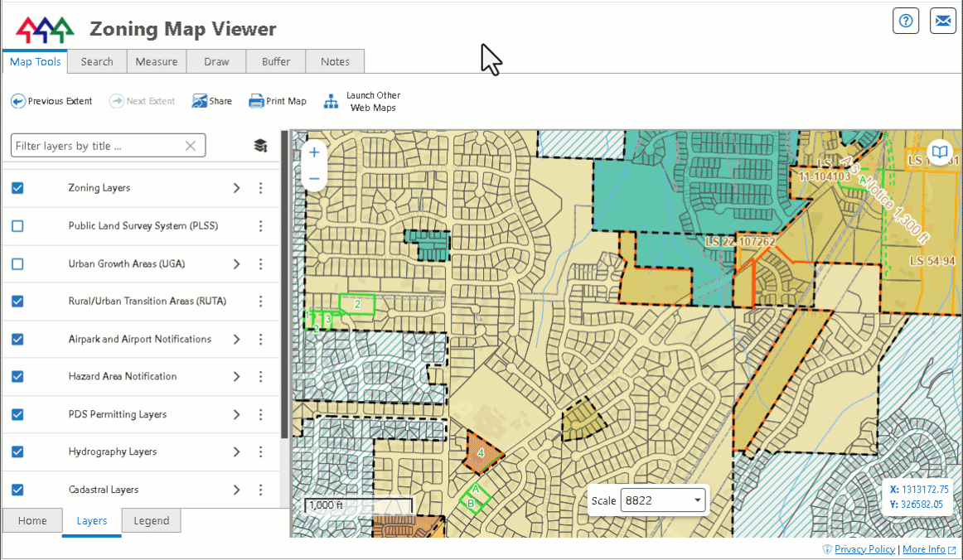Enable Public Land Survey System (PLSS) layer
The image size is (963, 560).
(17, 226)
